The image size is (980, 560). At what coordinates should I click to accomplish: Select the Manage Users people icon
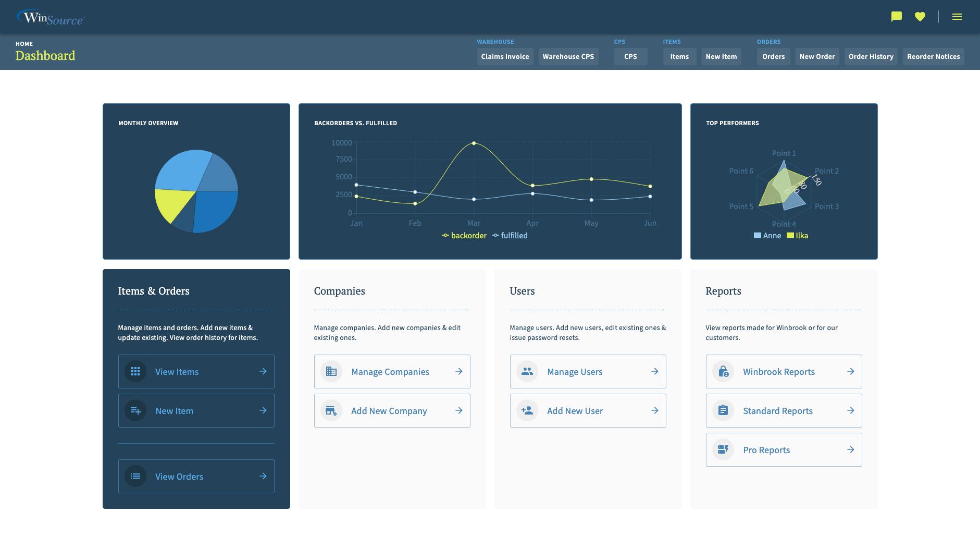coord(527,371)
